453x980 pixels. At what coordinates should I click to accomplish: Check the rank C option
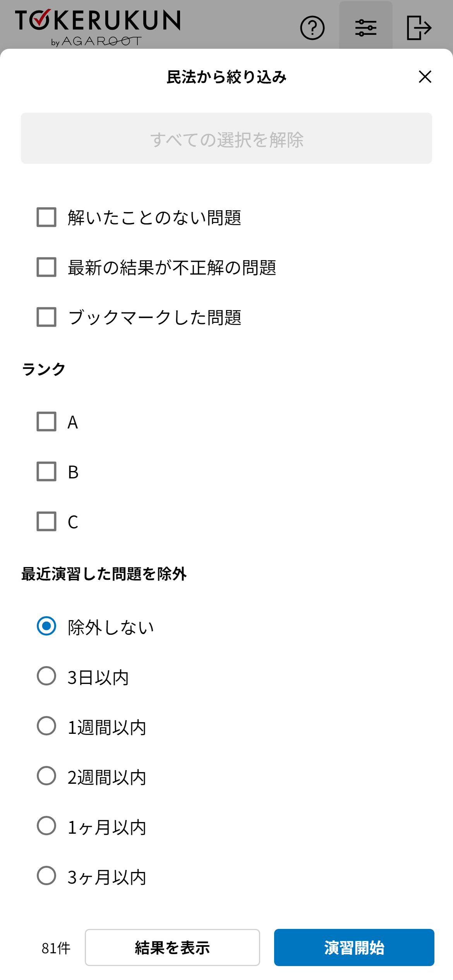[x=46, y=521]
